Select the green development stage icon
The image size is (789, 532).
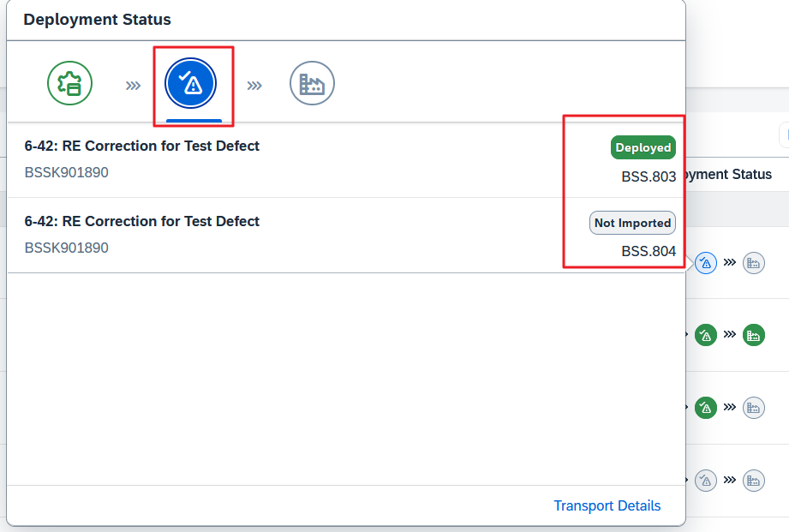69,84
